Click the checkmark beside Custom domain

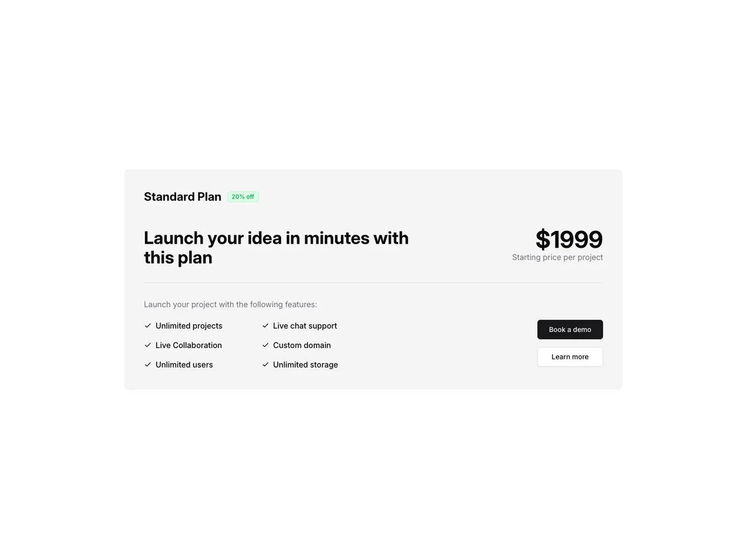coord(265,345)
